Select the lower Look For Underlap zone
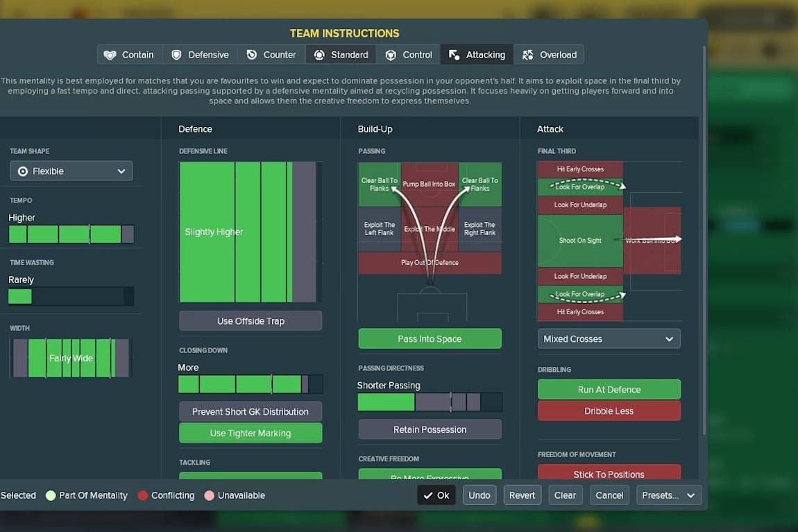 tap(580, 276)
